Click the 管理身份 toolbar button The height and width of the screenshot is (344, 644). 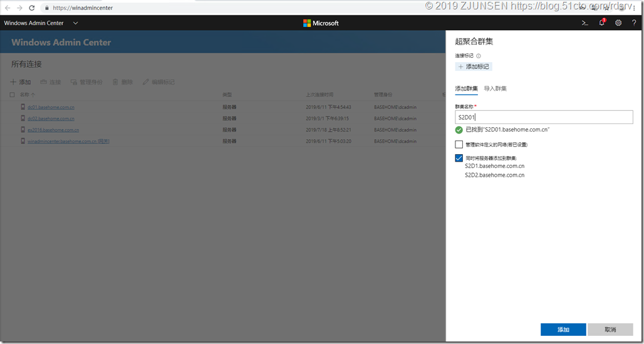pyautogui.click(x=86, y=82)
